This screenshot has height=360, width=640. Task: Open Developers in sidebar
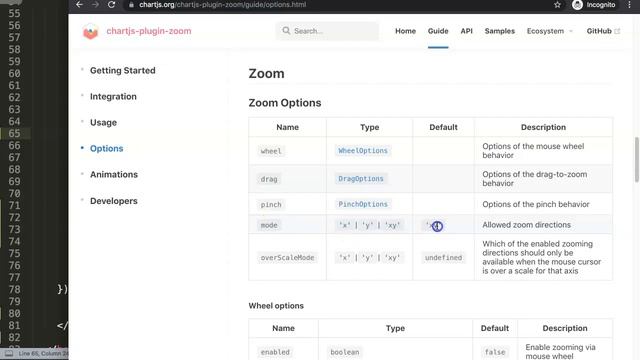click(113, 201)
